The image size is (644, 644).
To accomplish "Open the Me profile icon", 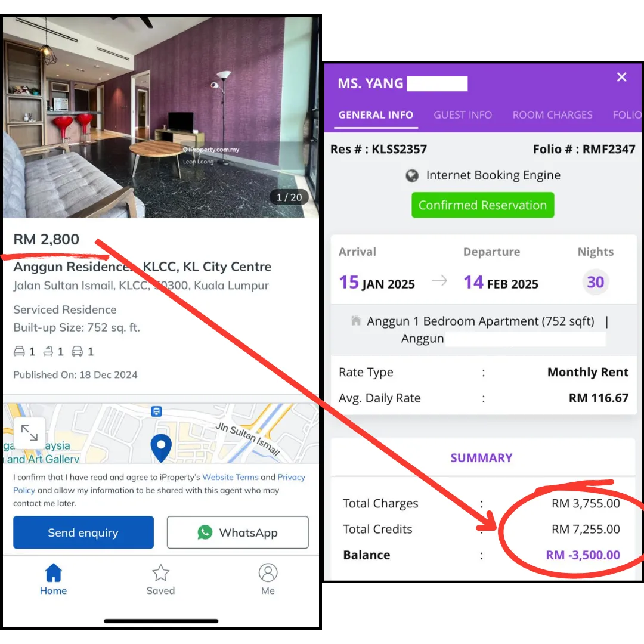I will (268, 572).
